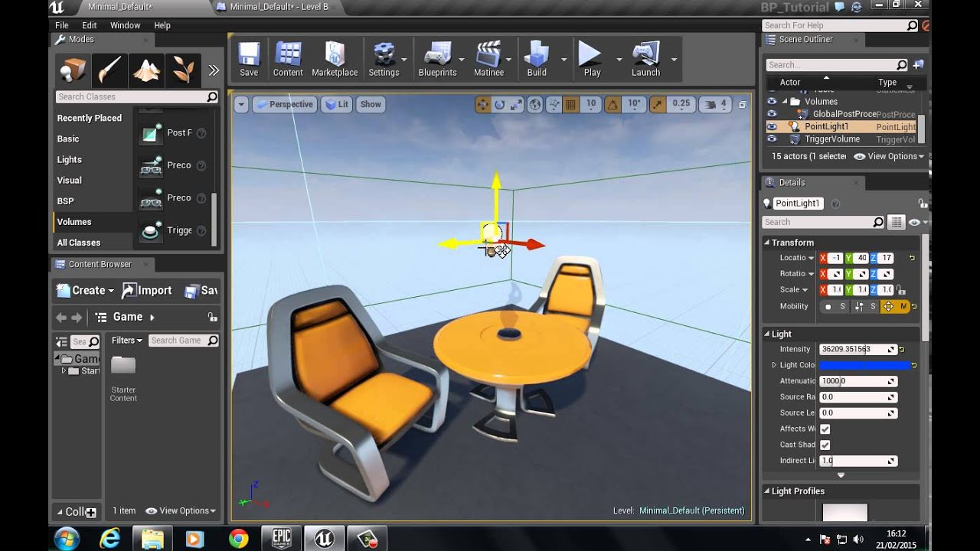This screenshot has width=980, height=551.
Task: Open the Window menu
Action: tap(126, 25)
